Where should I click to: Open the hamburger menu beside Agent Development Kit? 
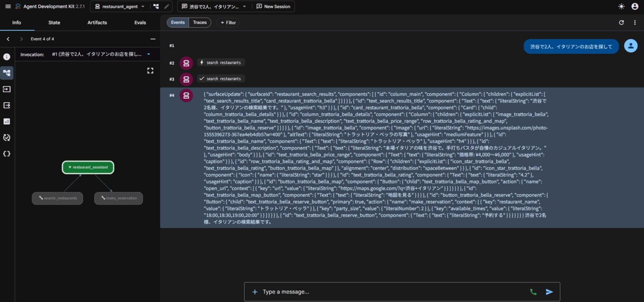tap(8, 7)
